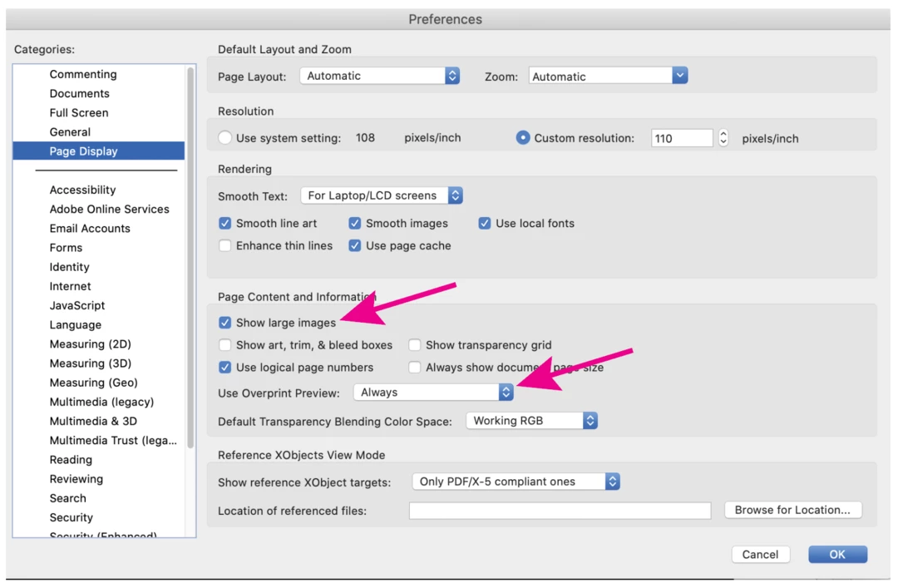Viewport: 898px width, 588px height.
Task: Open the Smooth Text dropdown
Action: click(x=382, y=195)
